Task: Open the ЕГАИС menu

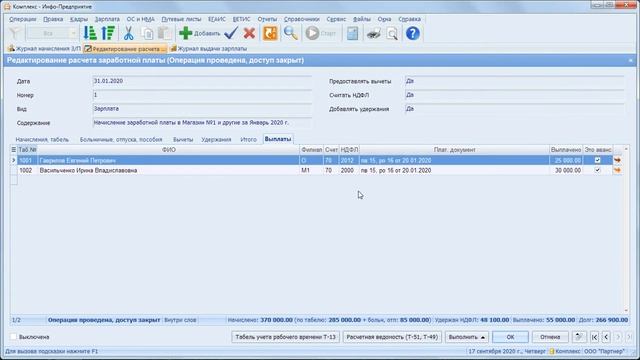Action: [x=217, y=19]
